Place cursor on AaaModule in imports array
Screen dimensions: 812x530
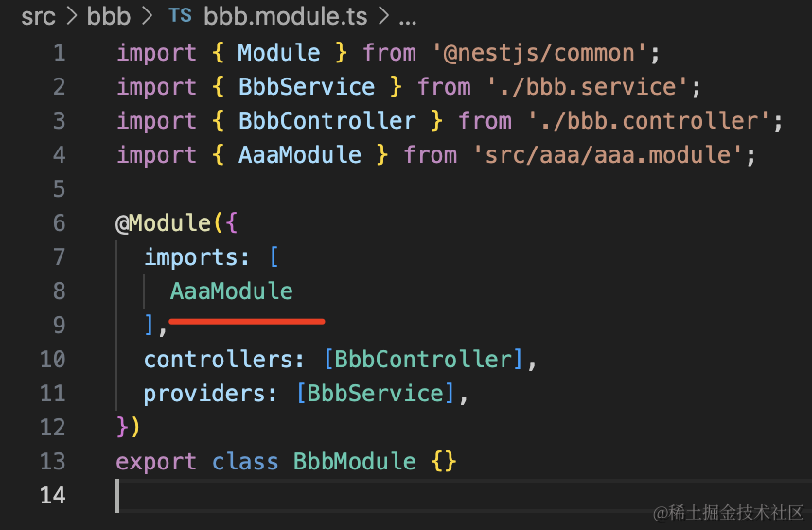pyautogui.click(x=232, y=291)
